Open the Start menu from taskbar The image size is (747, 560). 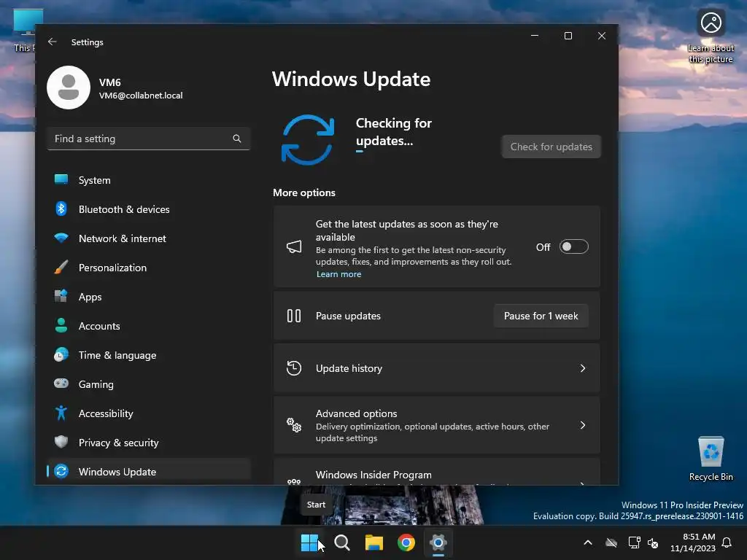309,542
